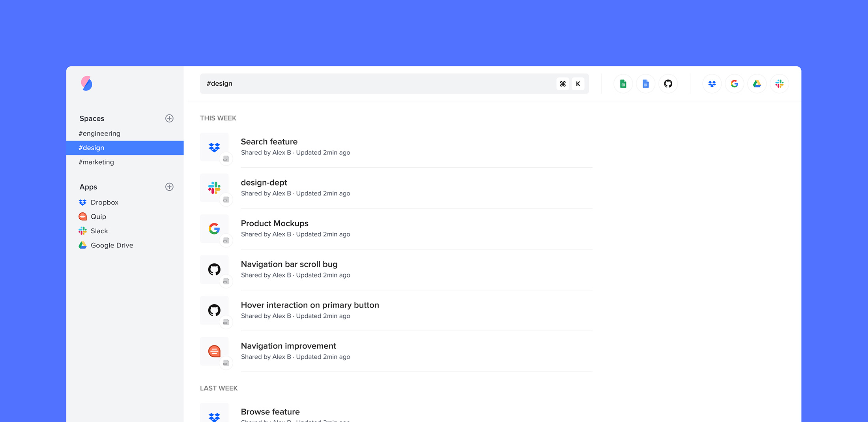Open Dropbox in the Apps list

pyautogui.click(x=99, y=202)
